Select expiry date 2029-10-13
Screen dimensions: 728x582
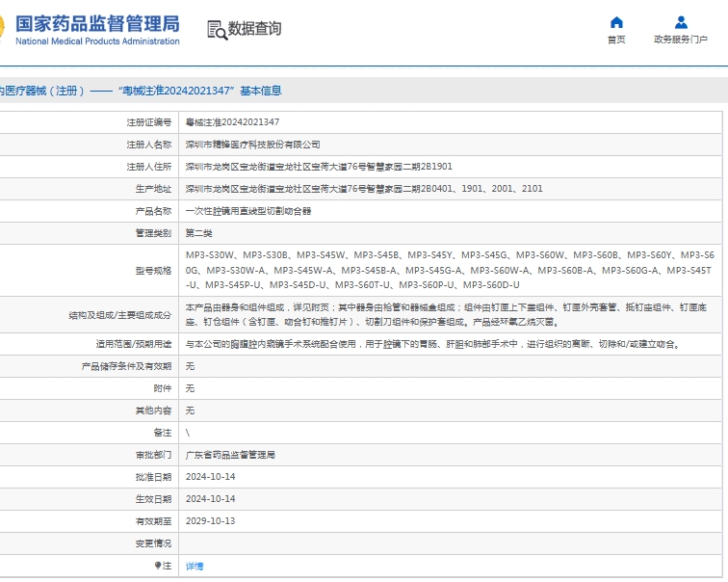[210, 521]
